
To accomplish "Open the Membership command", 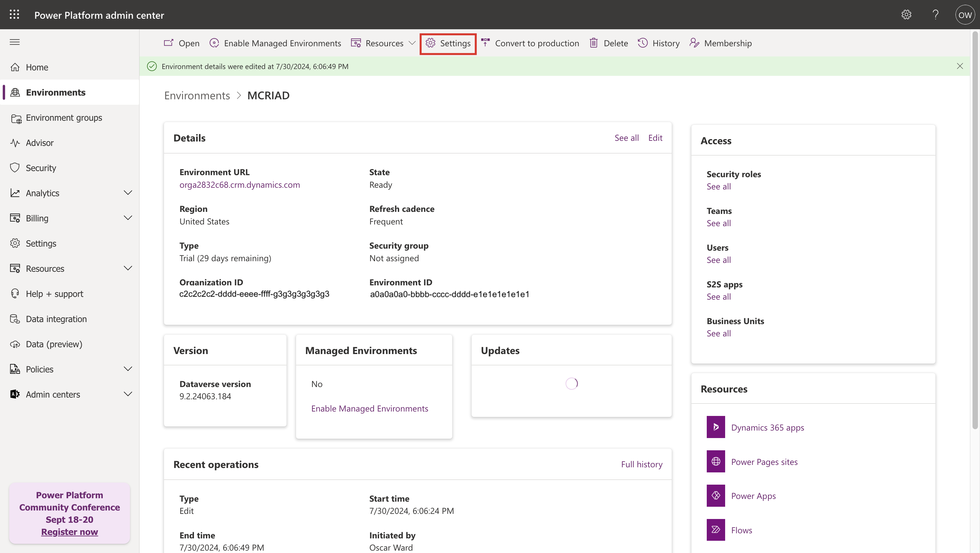I will [721, 43].
